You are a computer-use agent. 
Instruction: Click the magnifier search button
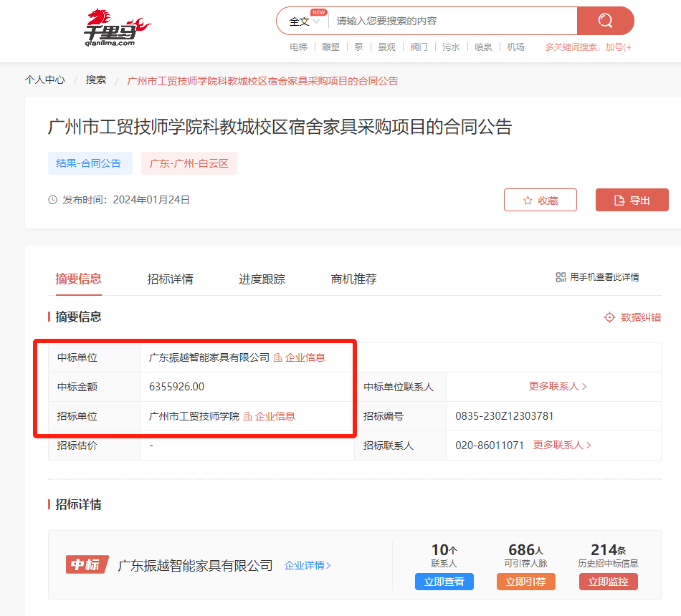click(606, 20)
